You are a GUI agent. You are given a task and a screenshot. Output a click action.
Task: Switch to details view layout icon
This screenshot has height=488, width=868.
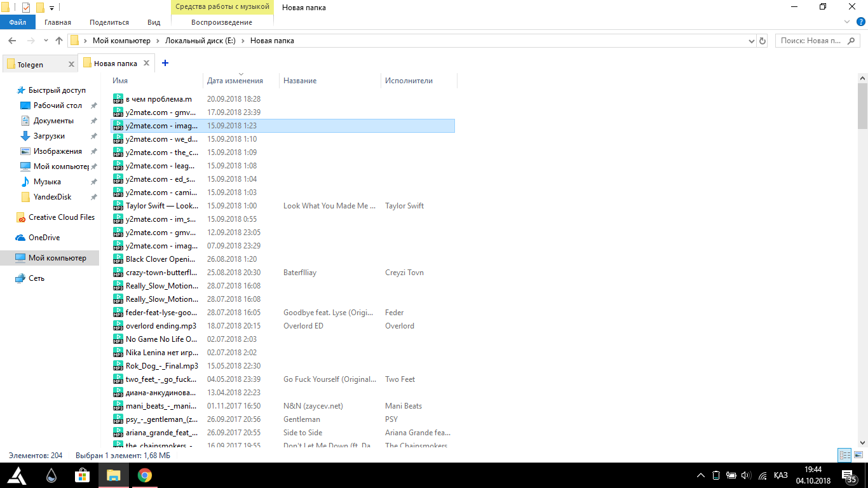click(844, 455)
